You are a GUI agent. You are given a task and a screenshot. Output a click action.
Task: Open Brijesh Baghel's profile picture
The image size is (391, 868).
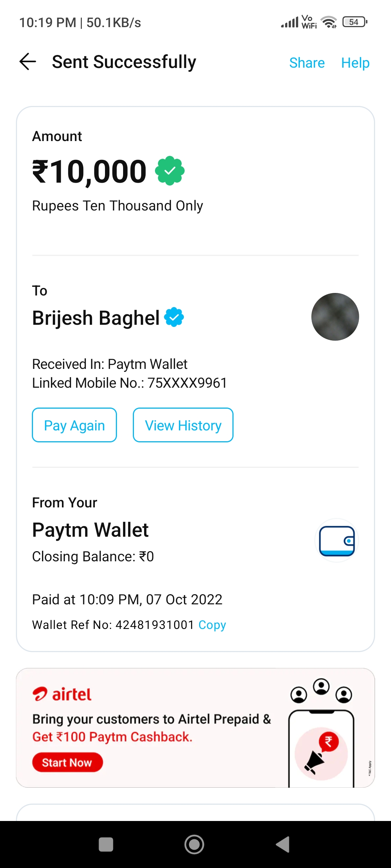(335, 317)
